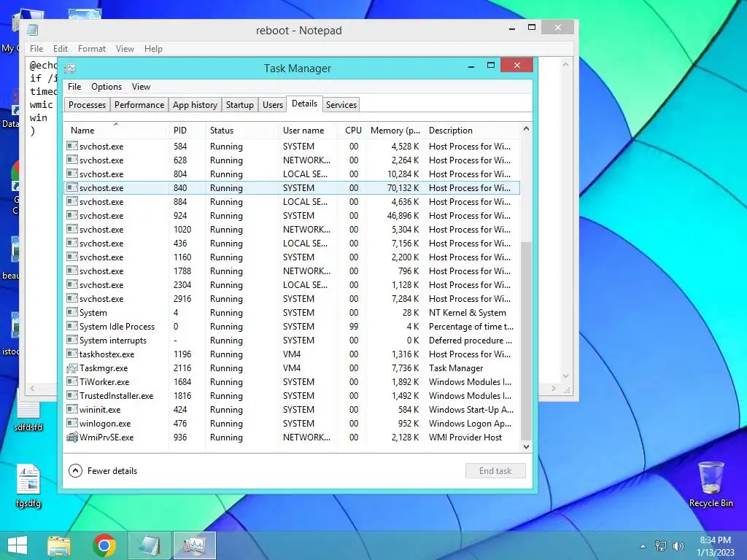Image resolution: width=747 pixels, height=560 pixels.
Task: Open the Notepad Help menu
Action: (153, 49)
